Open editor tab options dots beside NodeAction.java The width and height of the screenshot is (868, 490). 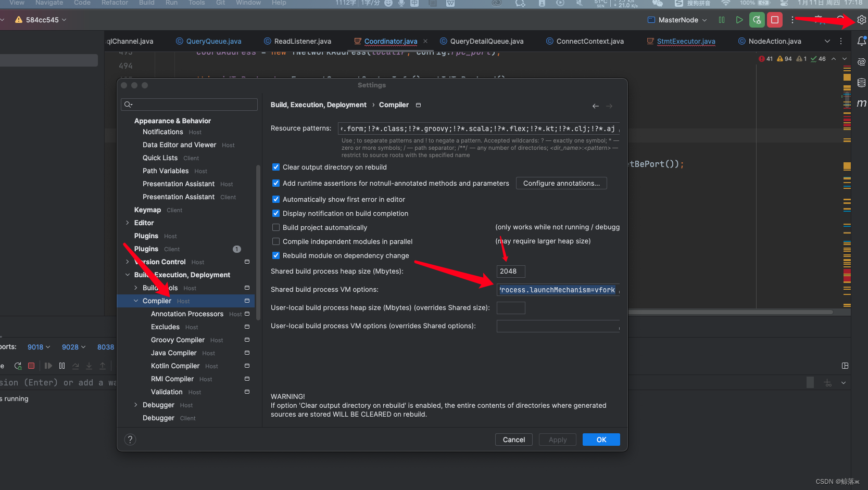[x=841, y=41]
